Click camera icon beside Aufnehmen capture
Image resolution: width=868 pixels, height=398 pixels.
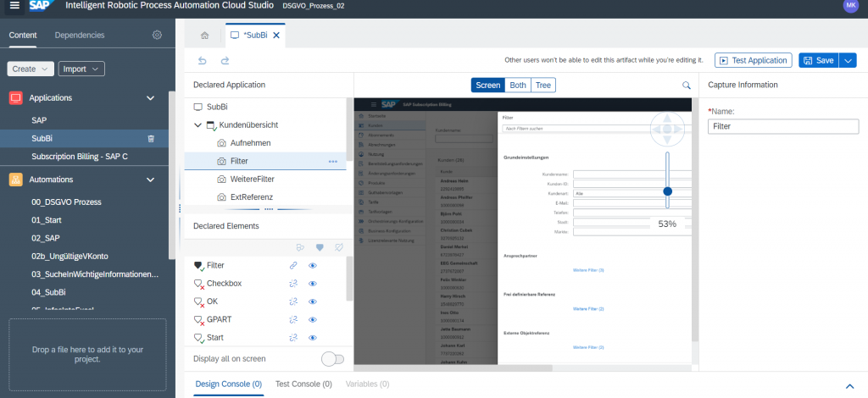pos(221,143)
